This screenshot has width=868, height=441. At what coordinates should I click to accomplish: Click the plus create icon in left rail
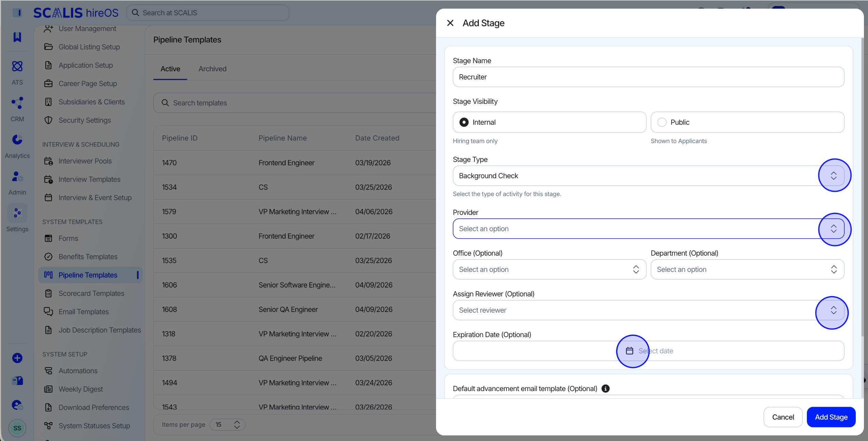coord(17,358)
